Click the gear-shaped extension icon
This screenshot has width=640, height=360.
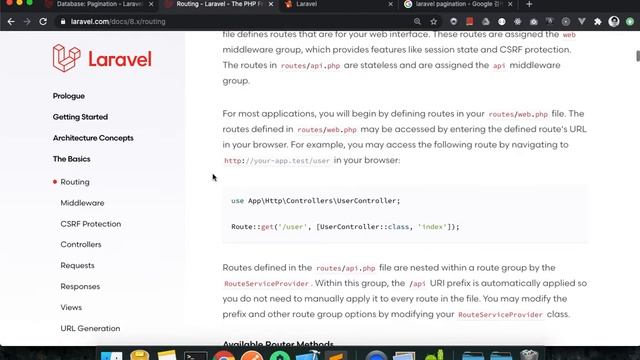[x=518, y=22]
